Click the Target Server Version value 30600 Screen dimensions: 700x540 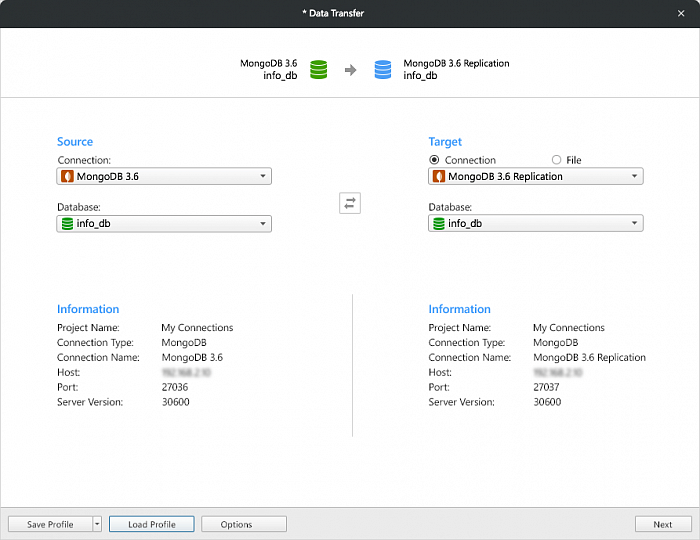547,402
